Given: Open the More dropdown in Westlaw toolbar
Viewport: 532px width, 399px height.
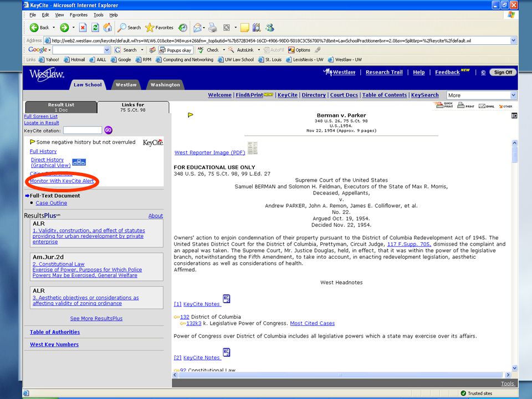Looking at the screenshot, I should (x=482, y=95).
